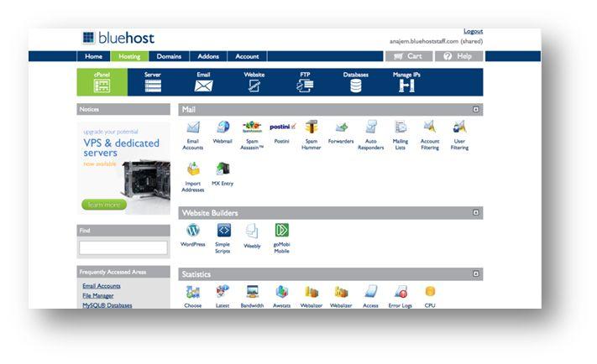This screenshot has height=364, width=597.
Task: Collapse the Statistics section
Action: click(x=475, y=274)
